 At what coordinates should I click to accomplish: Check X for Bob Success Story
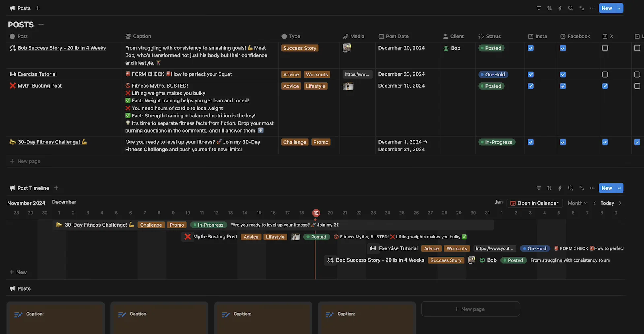605,48
